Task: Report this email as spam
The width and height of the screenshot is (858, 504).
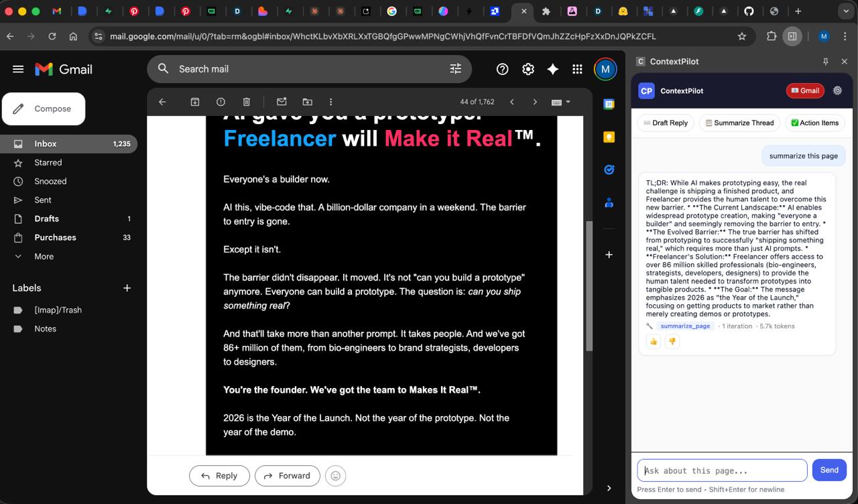Action: coord(221,102)
